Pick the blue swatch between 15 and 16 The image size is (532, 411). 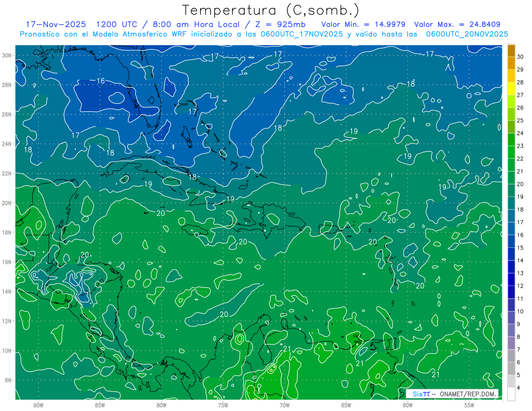511,242
